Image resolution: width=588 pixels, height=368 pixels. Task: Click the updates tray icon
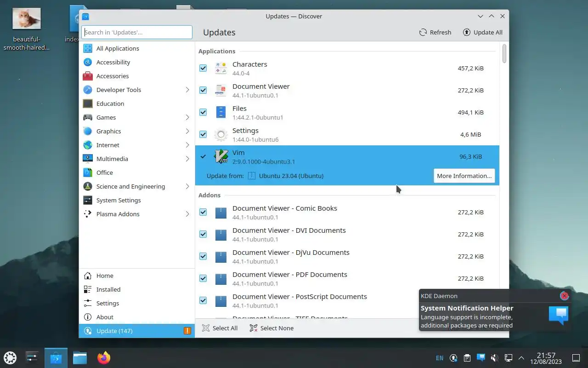tap(453, 358)
